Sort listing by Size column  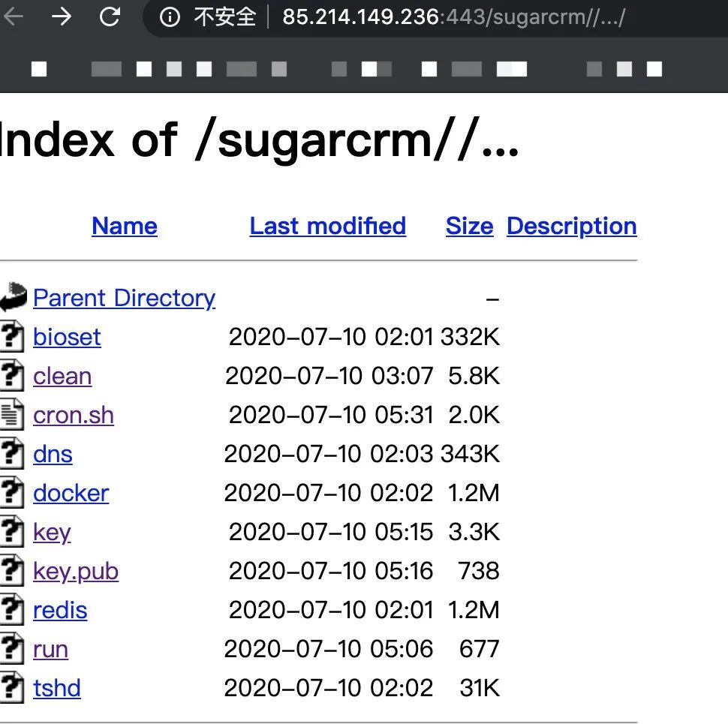coord(469,226)
